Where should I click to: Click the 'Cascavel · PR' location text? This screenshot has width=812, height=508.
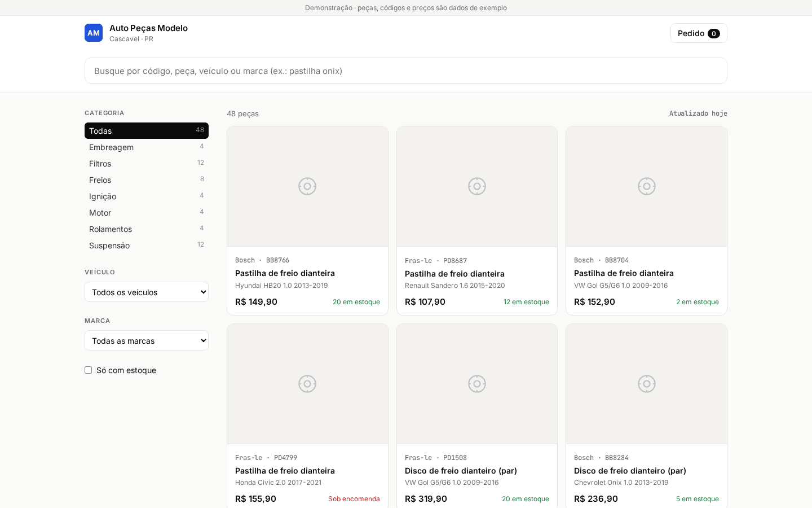(x=131, y=39)
